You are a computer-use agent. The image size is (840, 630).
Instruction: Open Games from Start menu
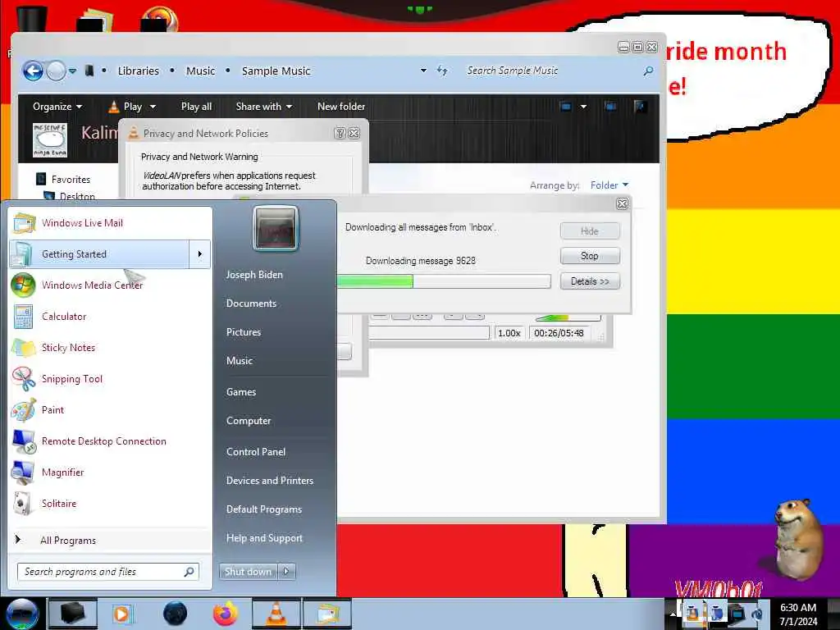coord(241,391)
